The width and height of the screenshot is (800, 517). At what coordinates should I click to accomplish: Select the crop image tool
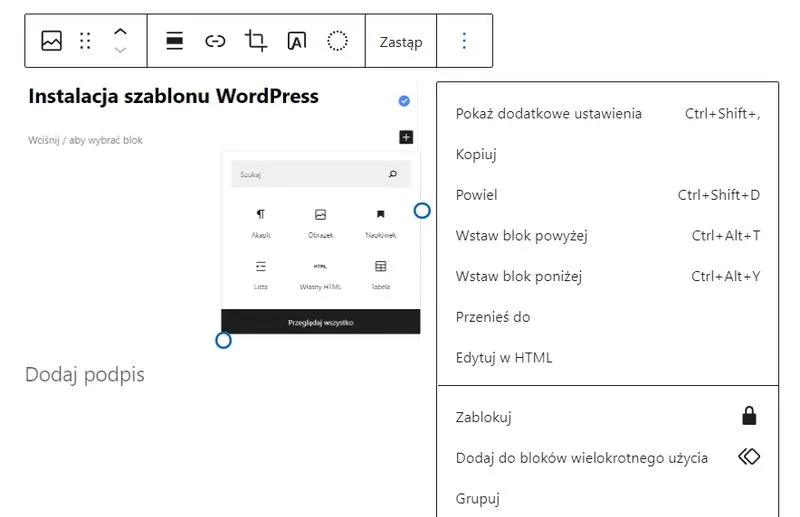click(x=256, y=41)
